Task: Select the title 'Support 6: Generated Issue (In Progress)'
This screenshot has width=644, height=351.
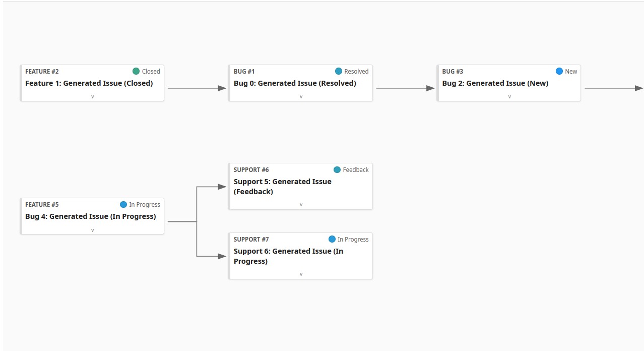Action: coord(288,256)
